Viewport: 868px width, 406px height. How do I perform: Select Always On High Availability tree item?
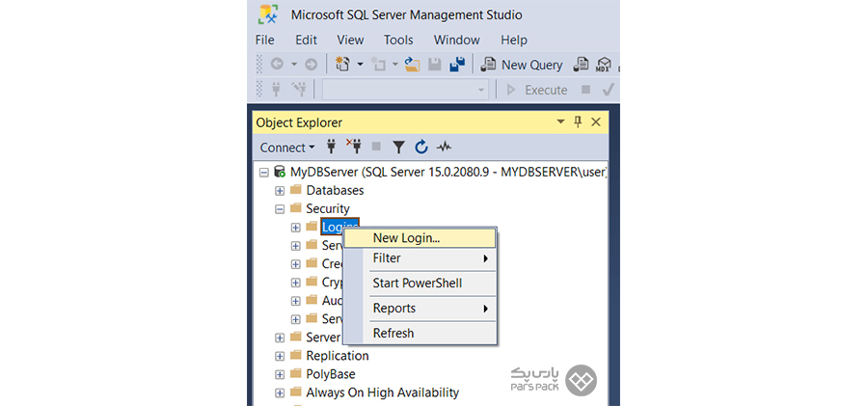(x=383, y=392)
